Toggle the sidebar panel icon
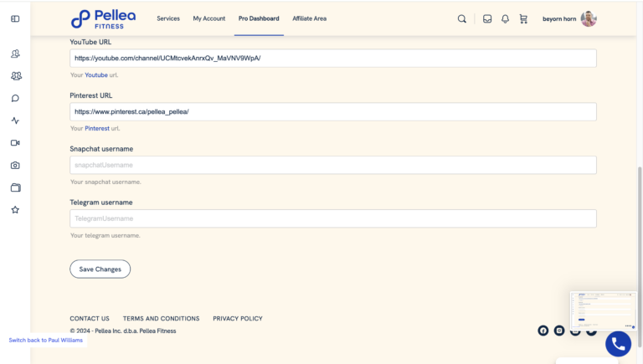The image size is (643, 364). tap(15, 19)
